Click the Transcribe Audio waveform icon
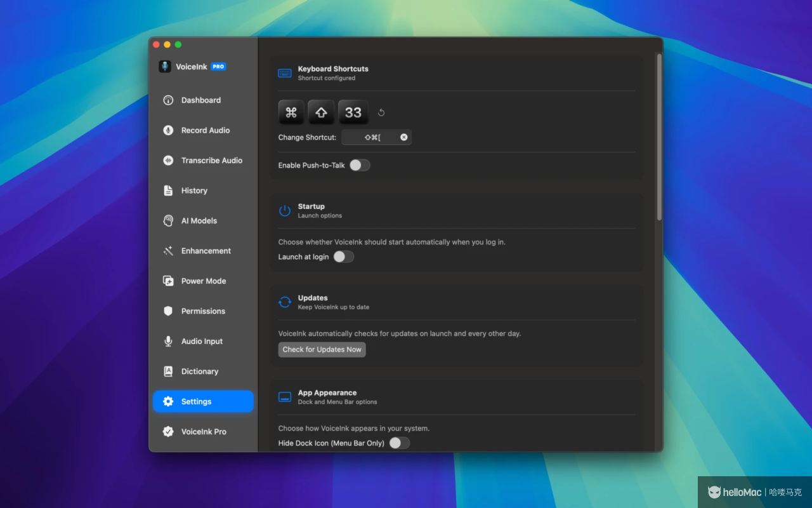Viewport: 812px width, 508px height. coord(168,161)
